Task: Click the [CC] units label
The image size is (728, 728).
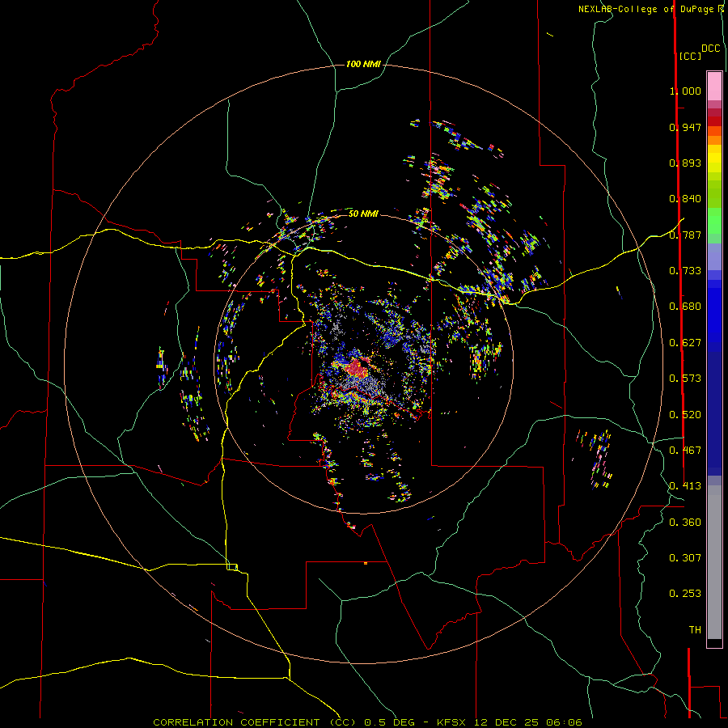Action: tap(690, 56)
